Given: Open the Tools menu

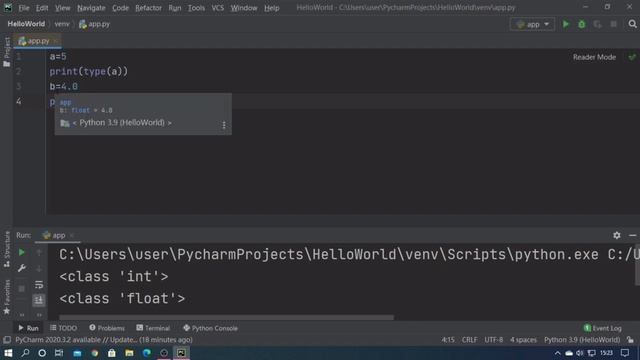Looking at the screenshot, I should 196,8.
